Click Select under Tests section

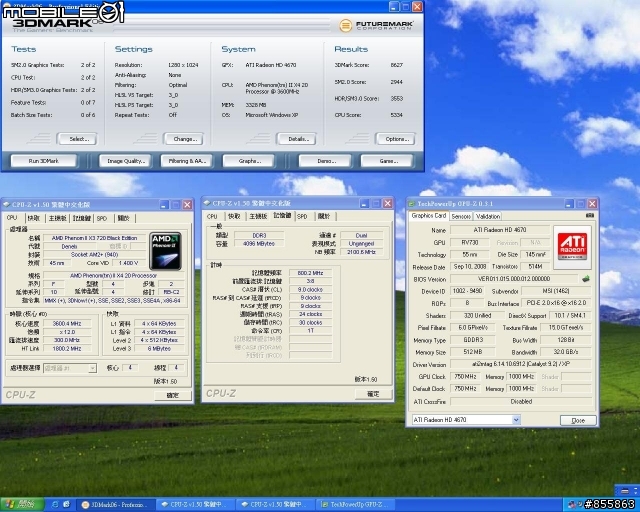(x=78, y=139)
